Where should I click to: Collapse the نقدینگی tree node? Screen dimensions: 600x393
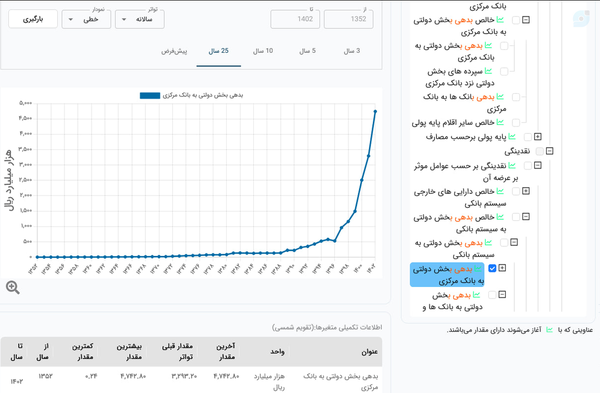point(549,151)
